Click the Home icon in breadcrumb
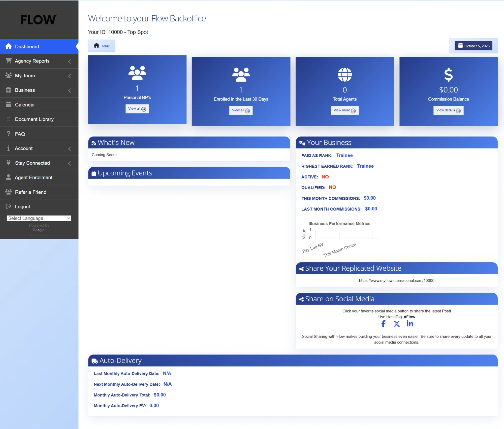This screenshot has height=429, width=504. click(x=96, y=46)
